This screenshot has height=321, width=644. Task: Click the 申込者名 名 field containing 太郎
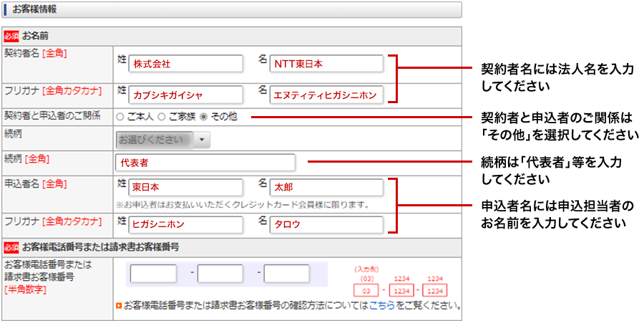click(326, 187)
